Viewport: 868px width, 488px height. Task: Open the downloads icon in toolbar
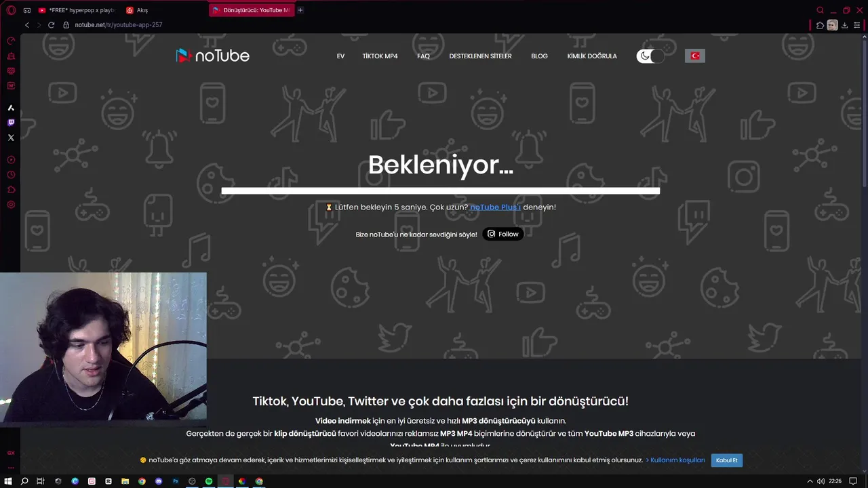pos(845,25)
